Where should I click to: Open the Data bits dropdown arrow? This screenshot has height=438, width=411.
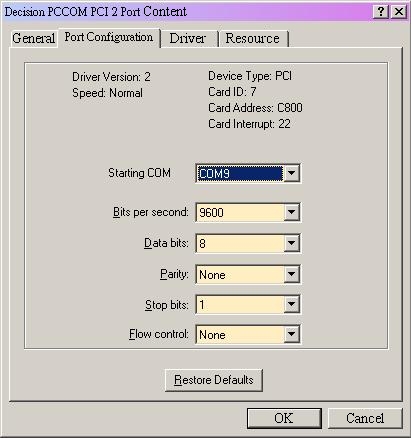(291, 243)
